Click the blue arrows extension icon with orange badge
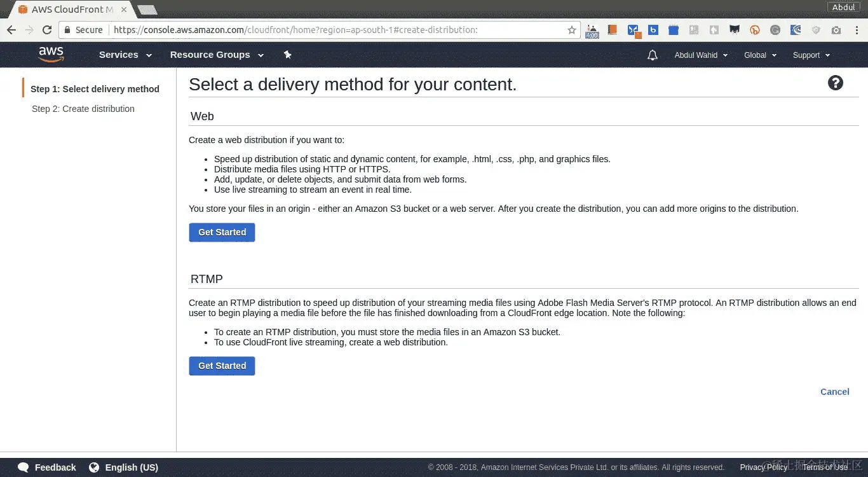The image size is (868, 477). 633,30
